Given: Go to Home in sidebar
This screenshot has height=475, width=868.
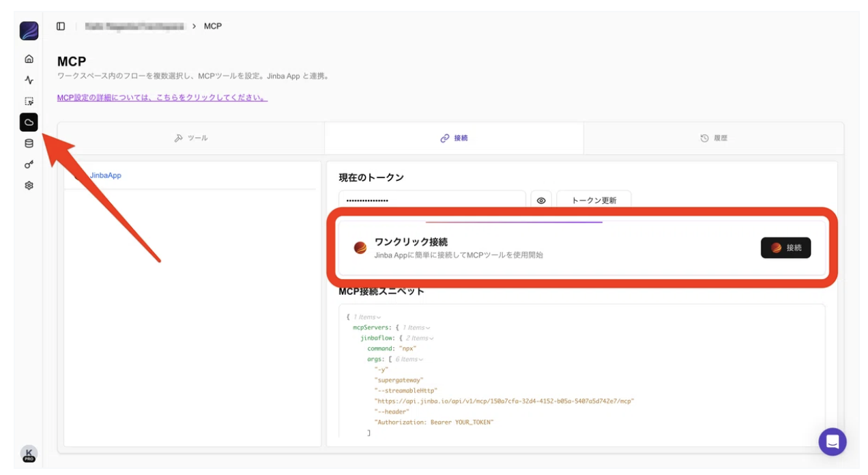Looking at the screenshot, I should pos(29,59).
